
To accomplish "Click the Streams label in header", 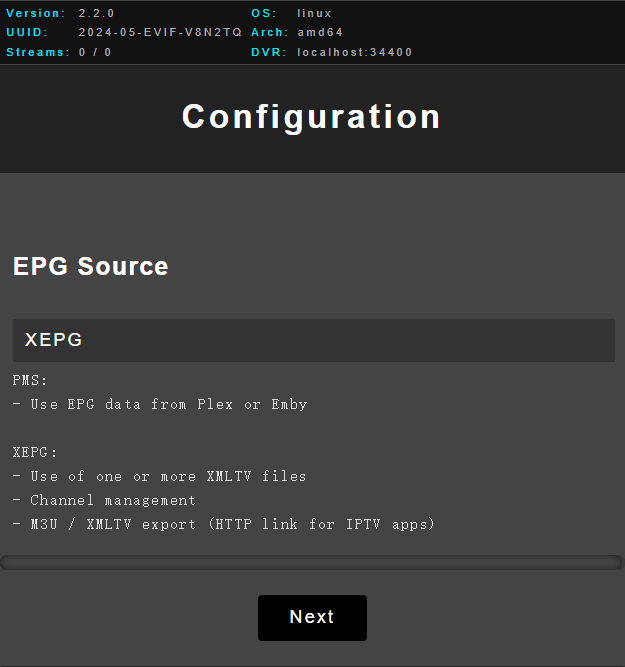I will (38, 52).
